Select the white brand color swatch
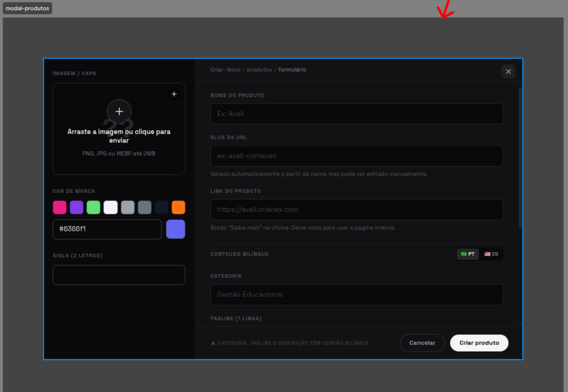Viewport: 568px width, 392px height. [110, 207]
